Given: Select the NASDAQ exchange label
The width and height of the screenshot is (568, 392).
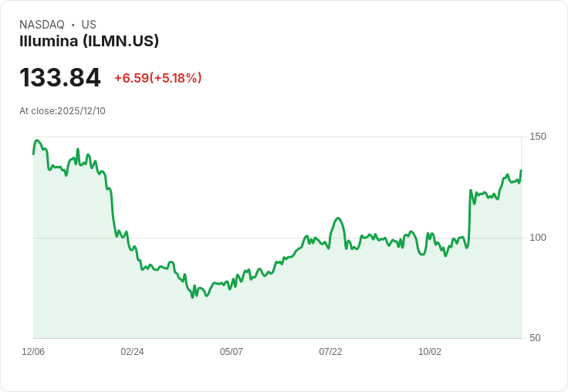Looking at the screenshot, I should pyautogui.click(x=42, y=25).
